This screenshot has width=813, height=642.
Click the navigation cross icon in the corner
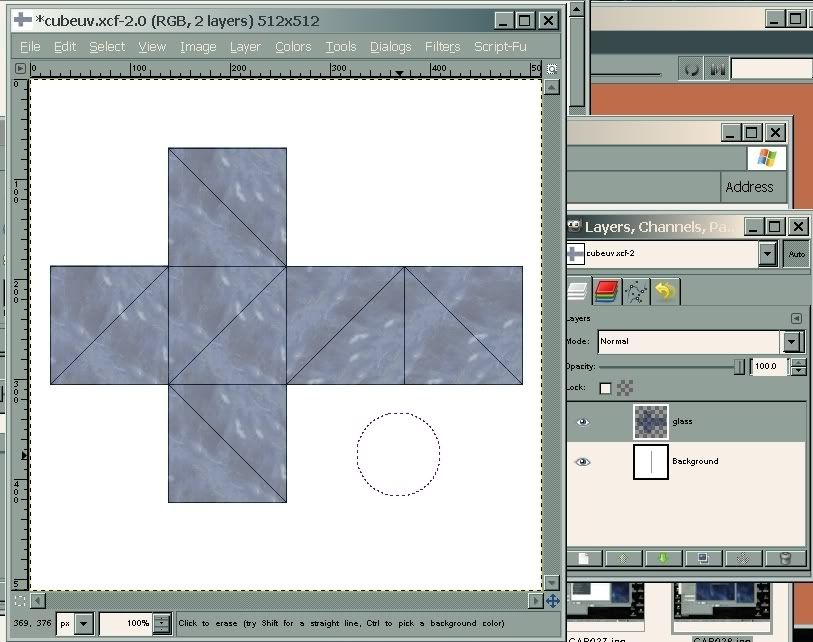pos(552,601)
